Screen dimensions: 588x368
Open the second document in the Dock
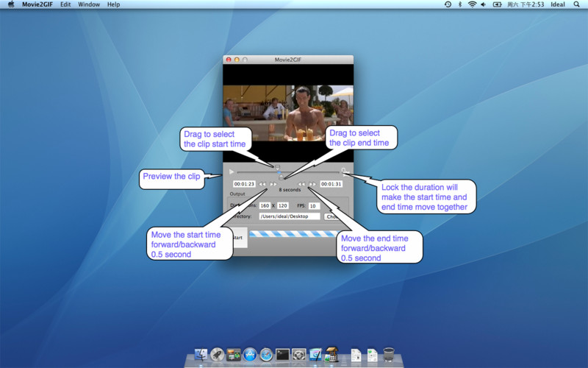coord(372,355)
